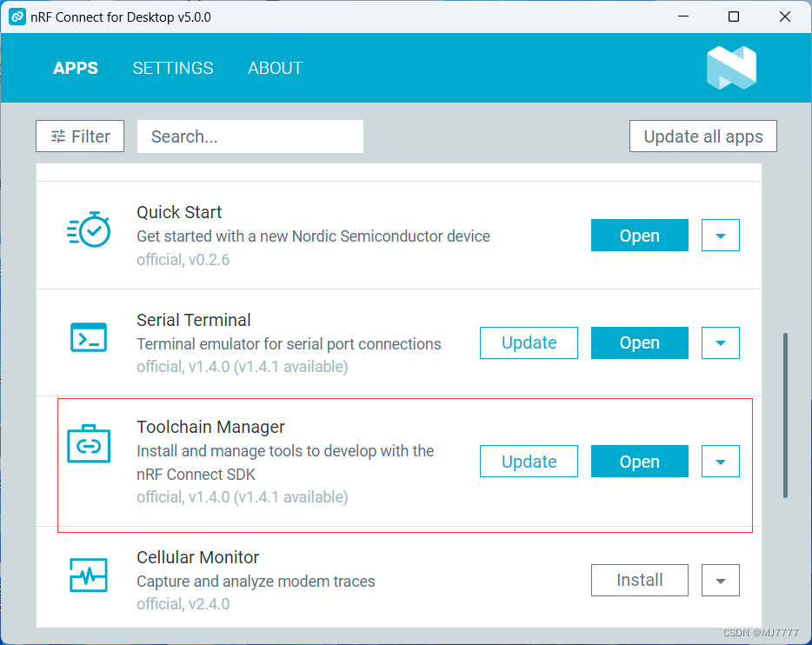
Task: Update the Serial Terminal app
Action: tap(529, 342)
